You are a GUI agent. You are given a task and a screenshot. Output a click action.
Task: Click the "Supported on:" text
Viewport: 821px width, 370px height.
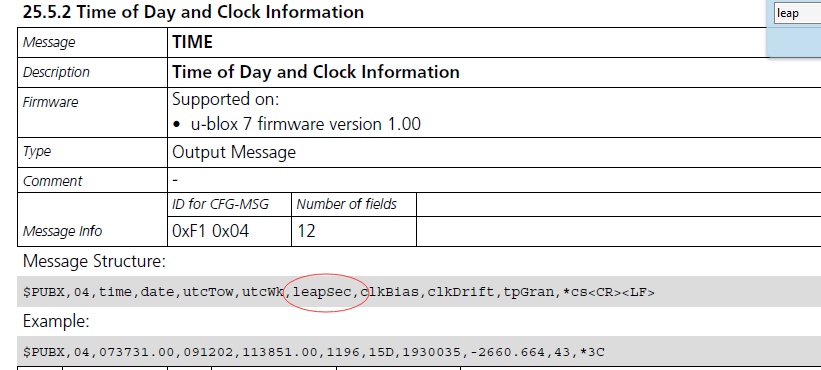(226, 99)
